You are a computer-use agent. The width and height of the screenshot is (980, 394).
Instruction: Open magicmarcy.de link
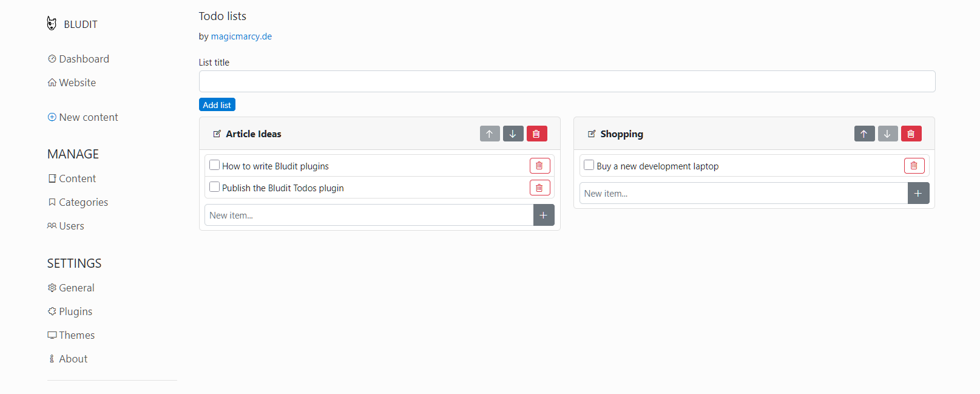242,36
